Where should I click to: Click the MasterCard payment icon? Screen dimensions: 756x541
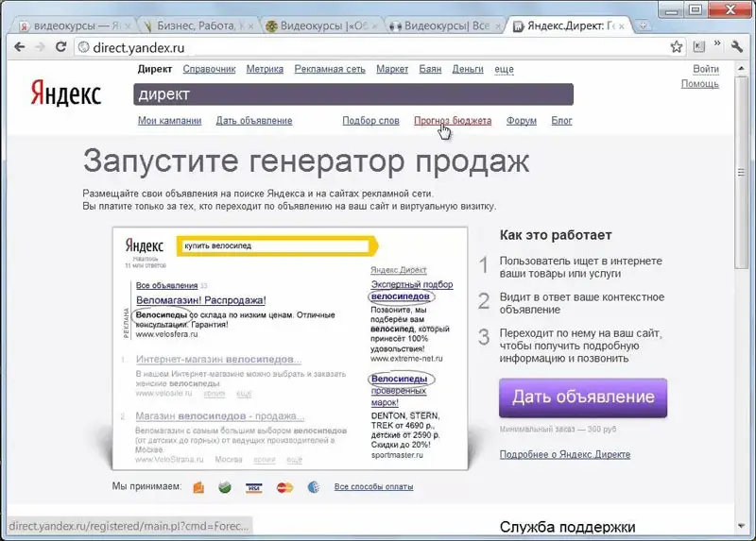click(x=284, y=488)
